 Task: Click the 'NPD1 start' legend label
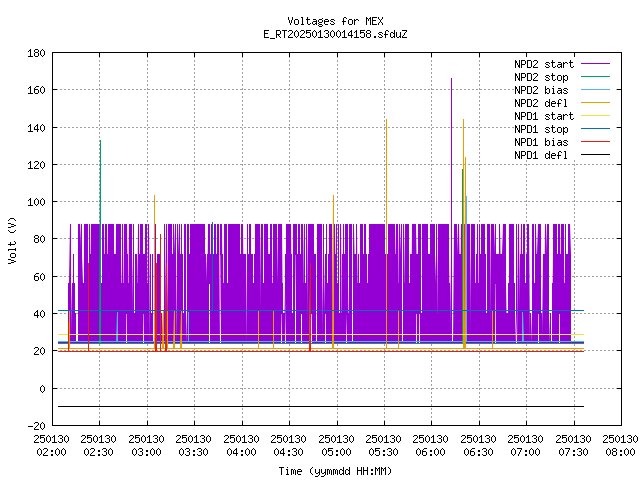coord(544,116)
